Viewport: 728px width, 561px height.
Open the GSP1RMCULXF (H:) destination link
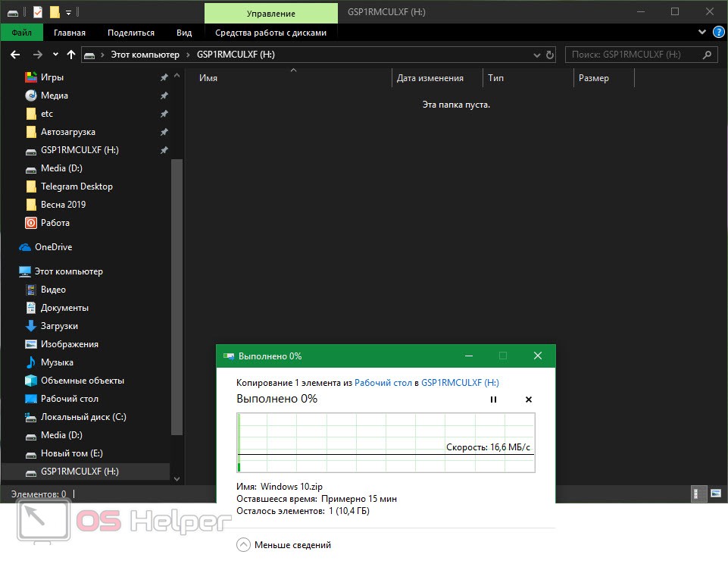click(x=460, y=383)
